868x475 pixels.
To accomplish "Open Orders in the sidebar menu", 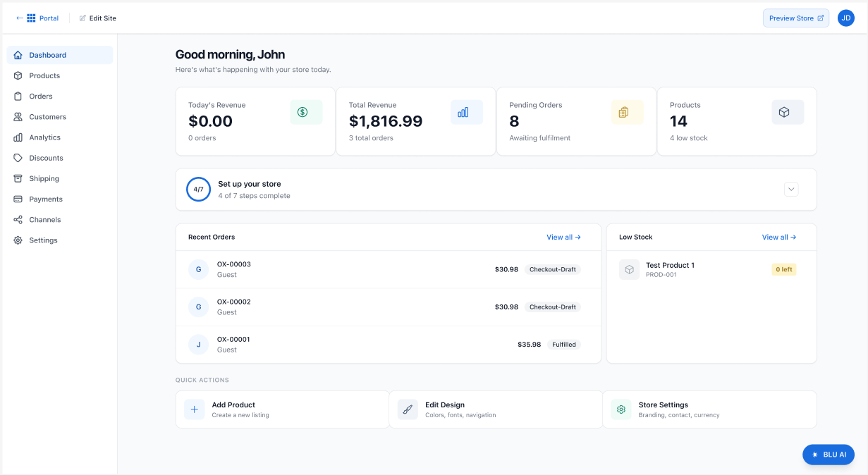I will tap(60, 96).
